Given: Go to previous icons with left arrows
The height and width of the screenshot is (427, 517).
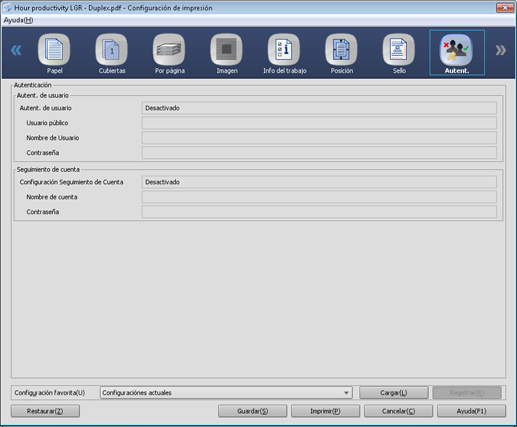Looking at the screenshot, I should point(16,50).
